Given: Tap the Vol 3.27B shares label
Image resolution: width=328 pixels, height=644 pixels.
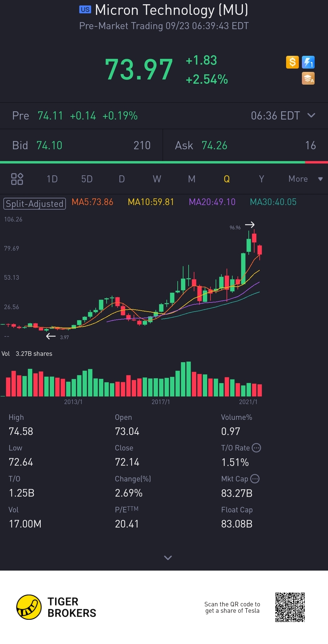Looking at the screenshot, I should point(27,354).
